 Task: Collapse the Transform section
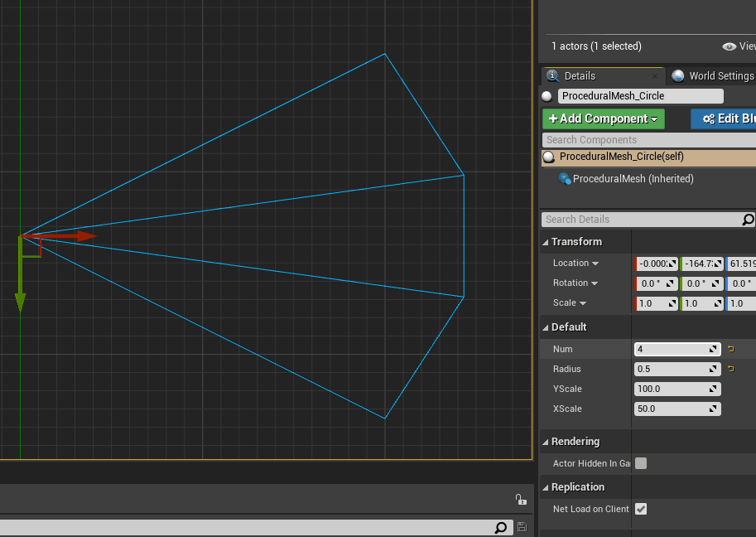click(x=546, y=242)
